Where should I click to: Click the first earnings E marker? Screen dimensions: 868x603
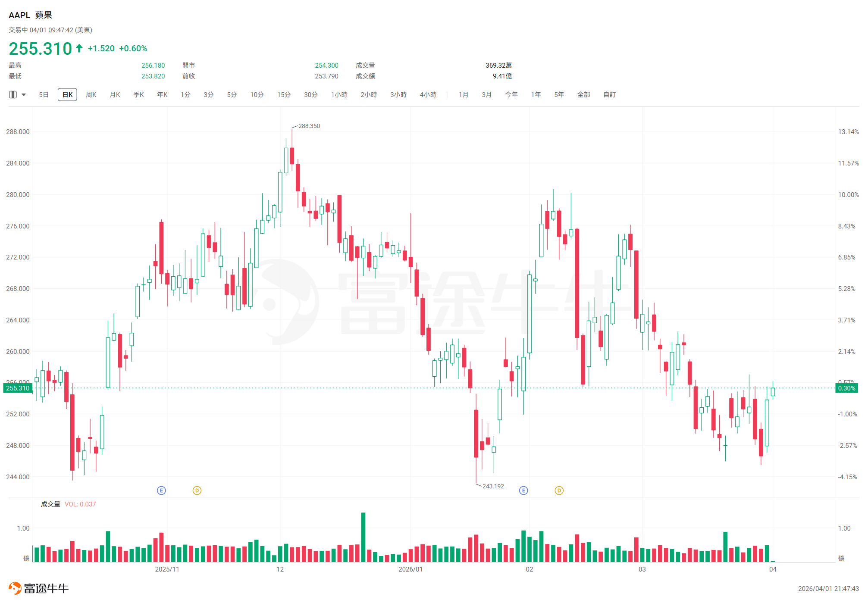click(161, 491)
